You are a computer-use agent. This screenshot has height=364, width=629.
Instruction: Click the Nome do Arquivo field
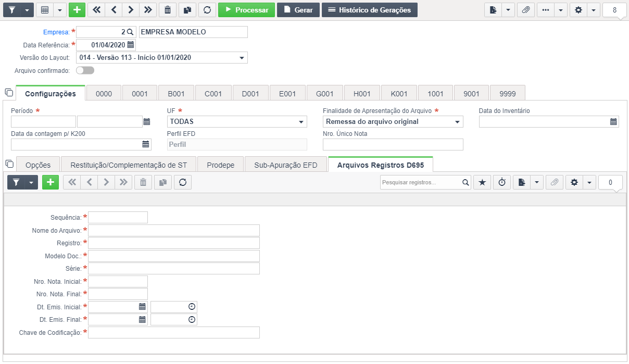coord(173,230)
